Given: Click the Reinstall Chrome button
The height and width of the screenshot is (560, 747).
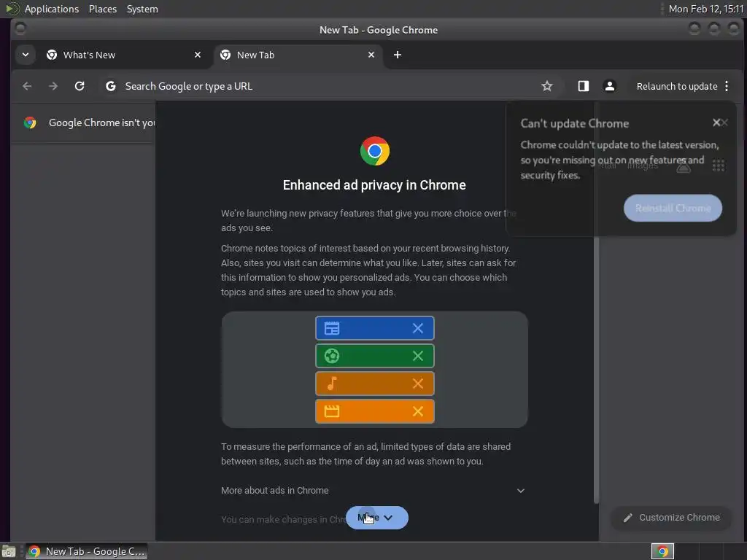Looking at the screenshot, I should 673,208.
